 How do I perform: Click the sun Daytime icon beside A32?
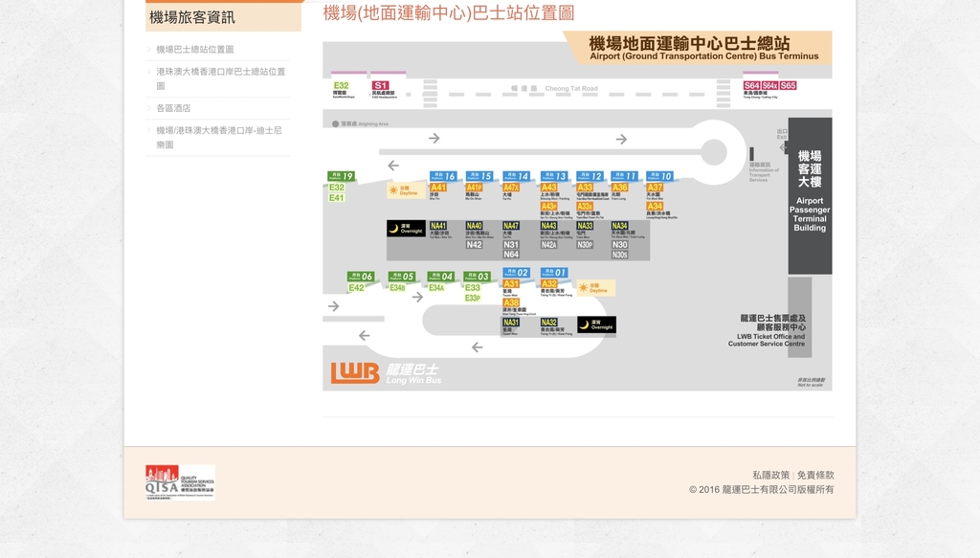596,287
